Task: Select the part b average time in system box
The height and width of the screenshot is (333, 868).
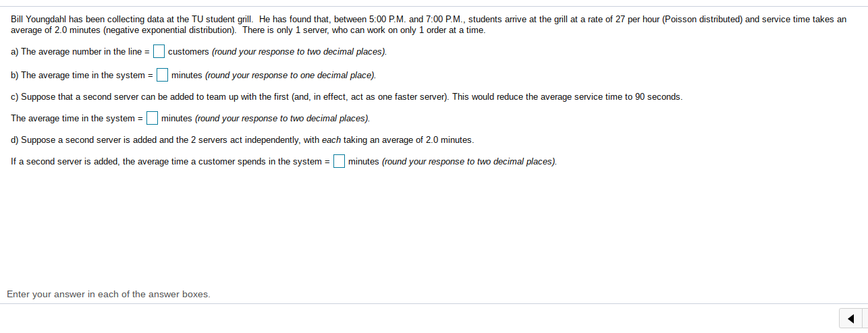Action: coord(163,75)
